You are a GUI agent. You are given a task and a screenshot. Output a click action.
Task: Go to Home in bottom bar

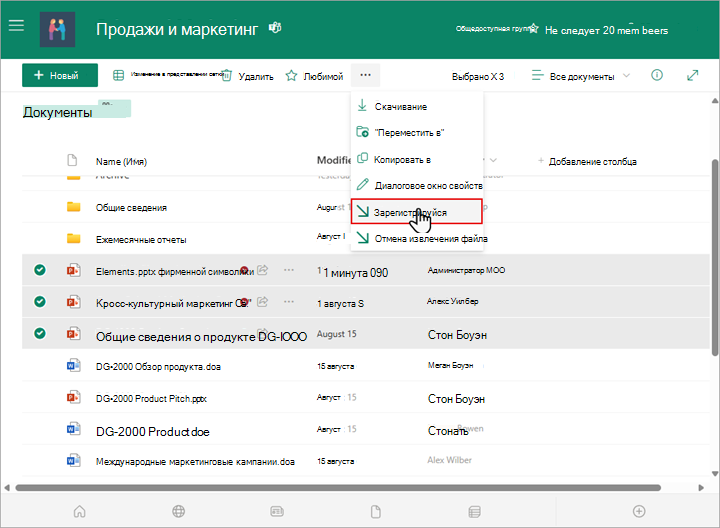pos(79,511)
